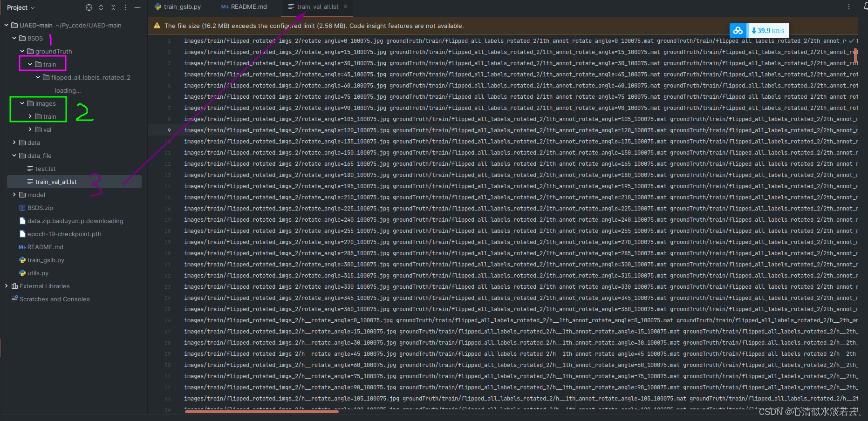Collapse the UAED-main root node
This screenshot has width=868, height=421.
pos(6,25)
